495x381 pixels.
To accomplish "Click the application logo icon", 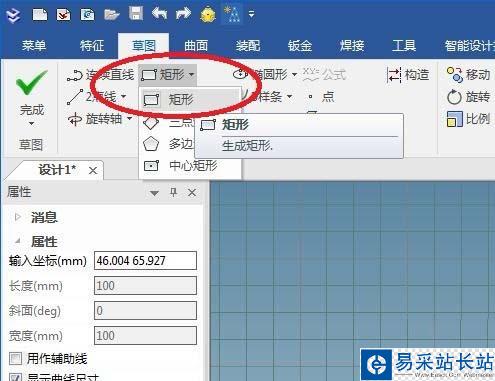I will [x=13, y=15].
